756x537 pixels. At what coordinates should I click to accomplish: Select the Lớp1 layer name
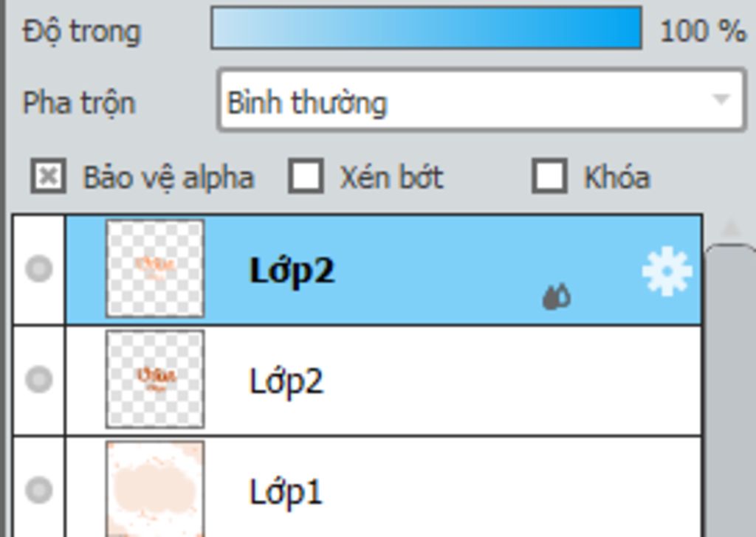(x=286, y=492)
